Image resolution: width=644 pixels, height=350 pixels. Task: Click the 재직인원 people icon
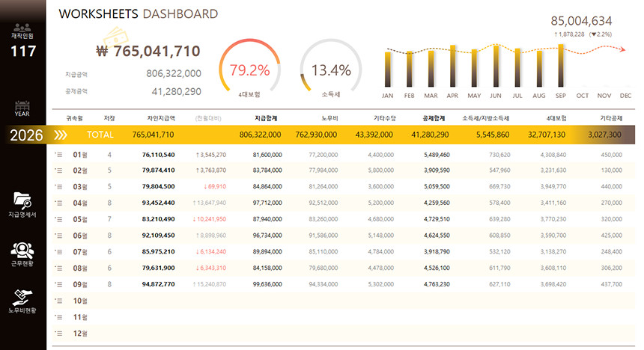pos(22,25)
